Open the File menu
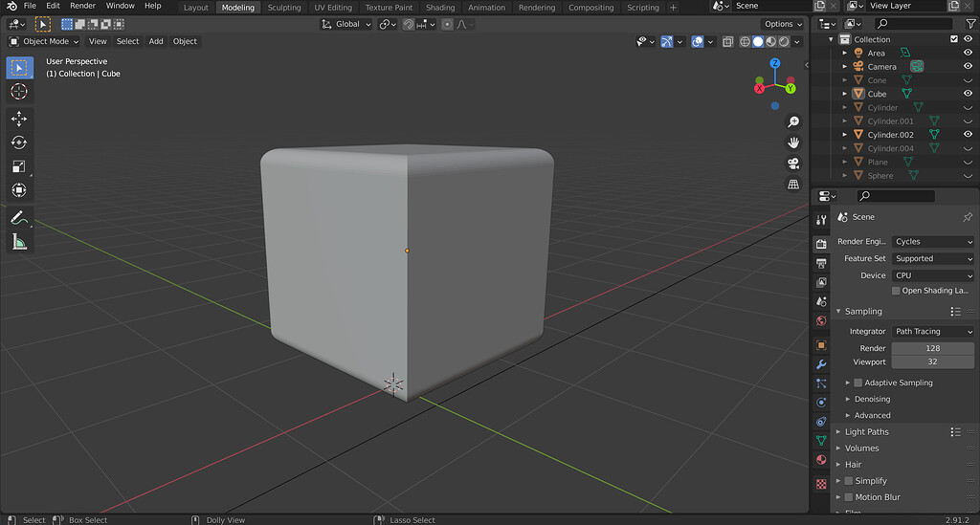The height and width of the screenshot is (525, 980). 30,6
